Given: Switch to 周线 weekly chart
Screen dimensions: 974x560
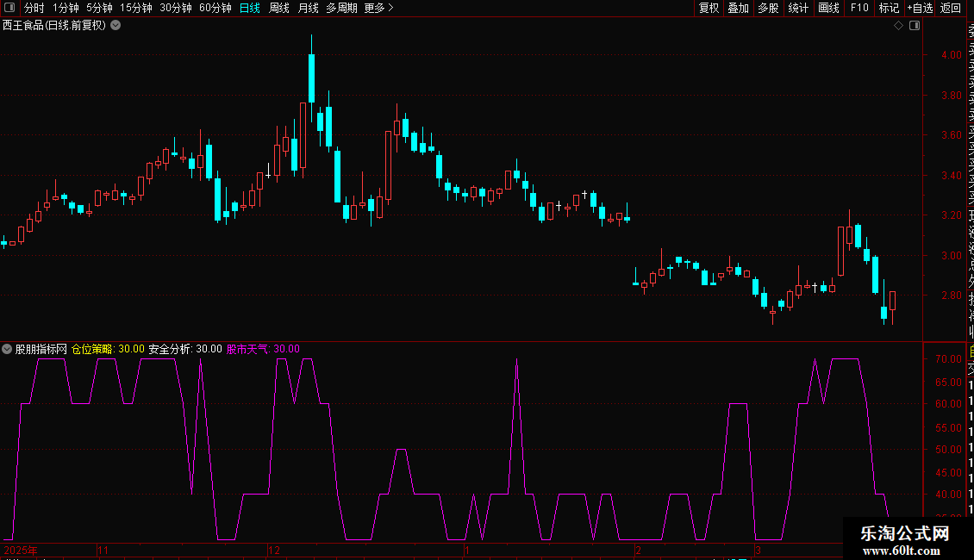Looking at the screenshot, I should click(279, 8).
